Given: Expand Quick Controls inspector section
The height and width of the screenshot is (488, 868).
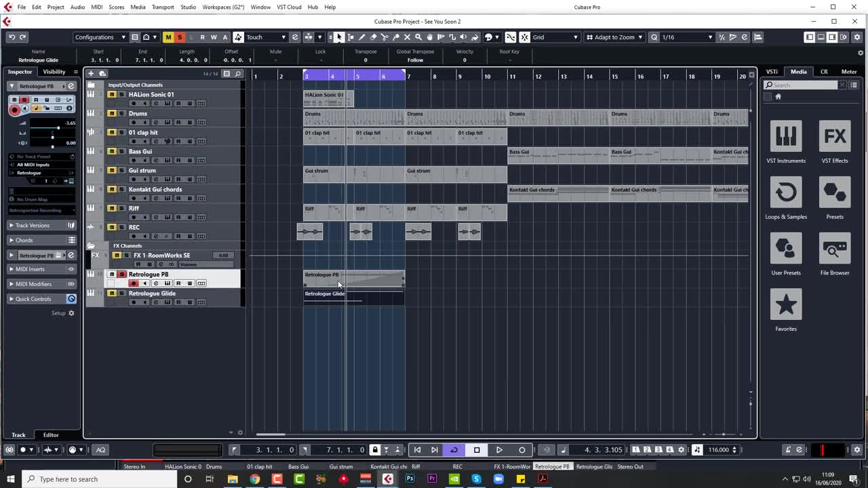Looking at the screenshot, I should click(x=42, y=299).
